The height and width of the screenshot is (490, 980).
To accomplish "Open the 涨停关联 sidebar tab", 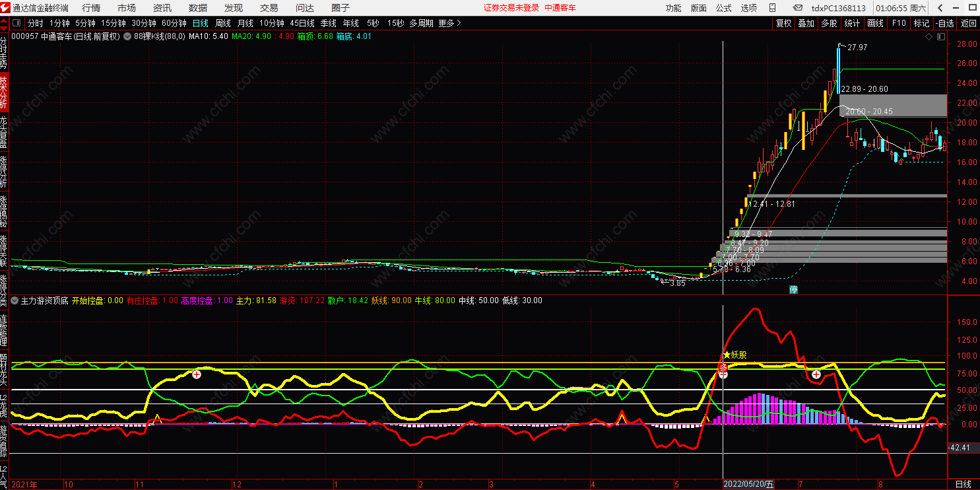I will [4, 251].
